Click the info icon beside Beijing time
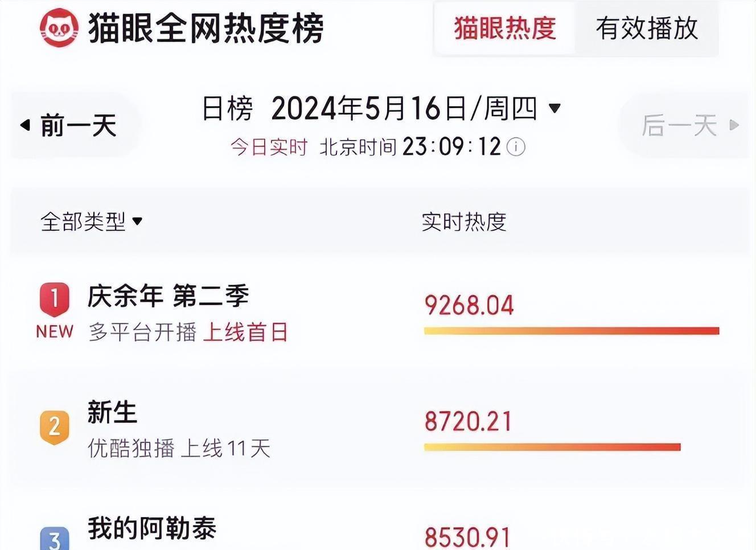756x550 pixels. (516, 147)
